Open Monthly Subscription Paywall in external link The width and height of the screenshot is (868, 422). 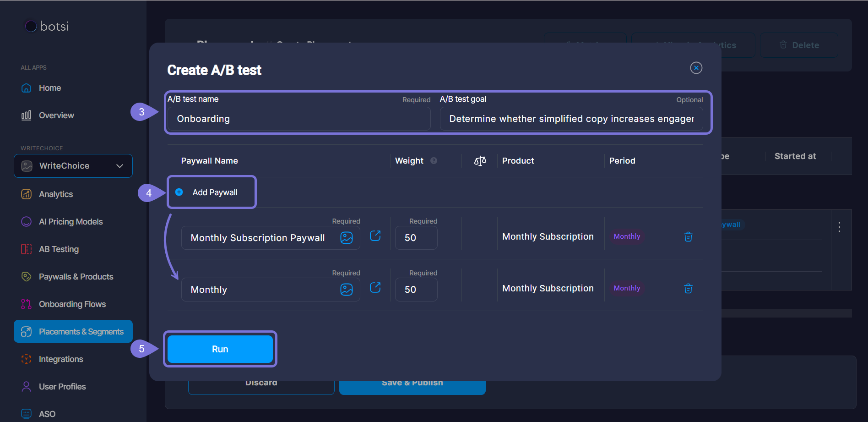pos(375,236)
